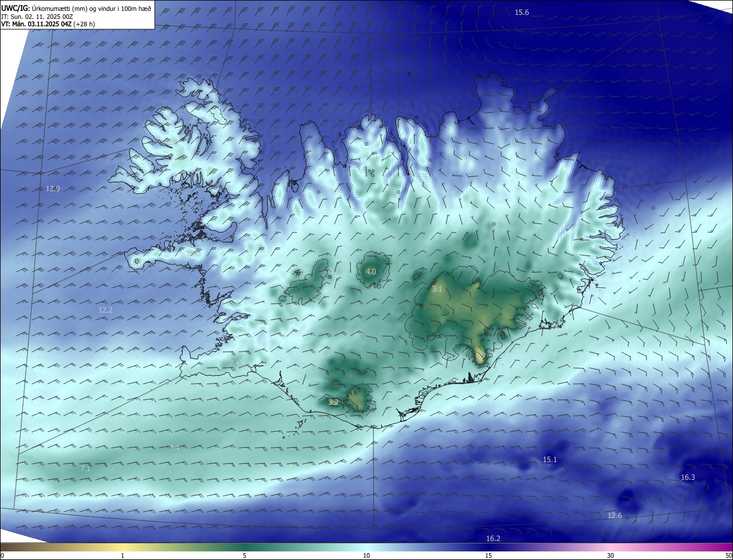Click the 3.1 value on the large glacier
This screenshot has width=733, height=560.
coord(437,289)
